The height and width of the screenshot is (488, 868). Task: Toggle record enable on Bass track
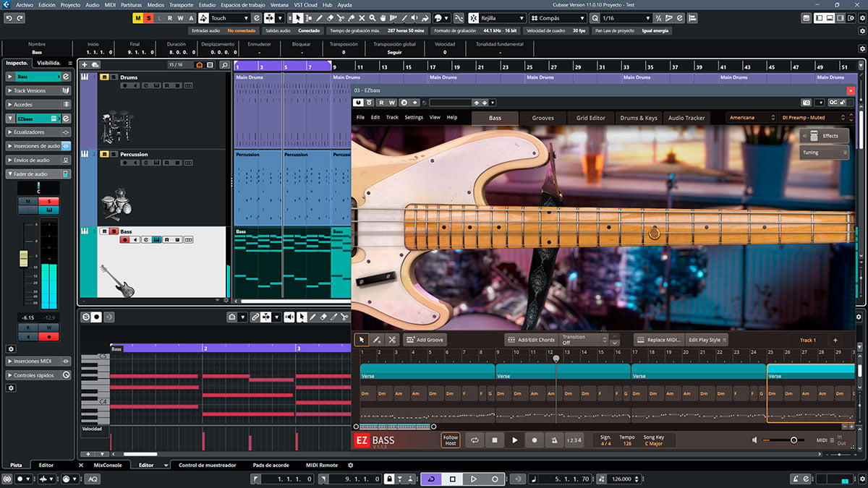tap(124, 239)
